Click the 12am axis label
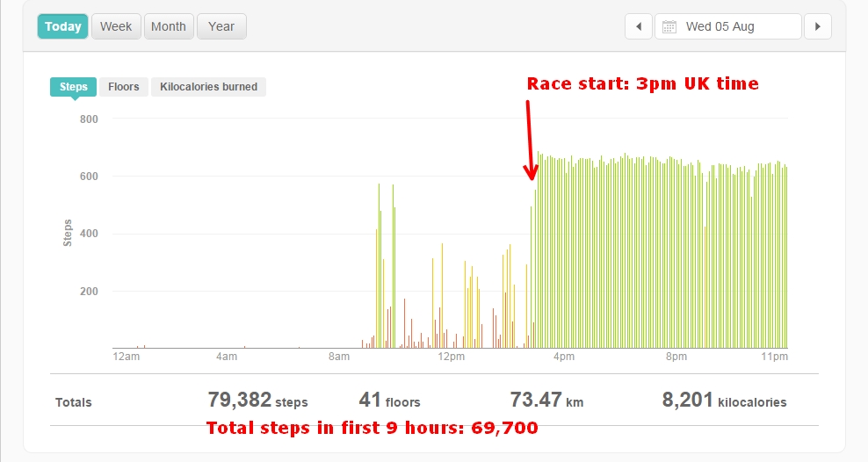The height and width of the screenshot is (462, 868). point(127,357)
